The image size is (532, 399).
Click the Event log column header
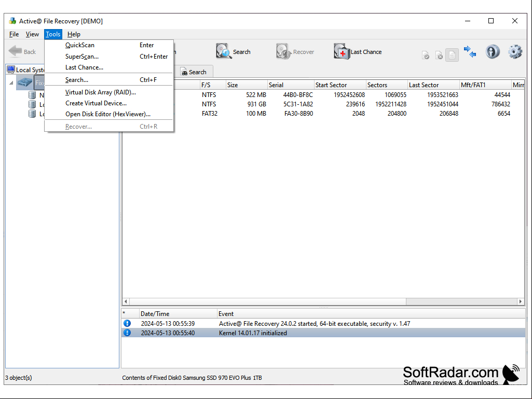(x=371, y=314)
